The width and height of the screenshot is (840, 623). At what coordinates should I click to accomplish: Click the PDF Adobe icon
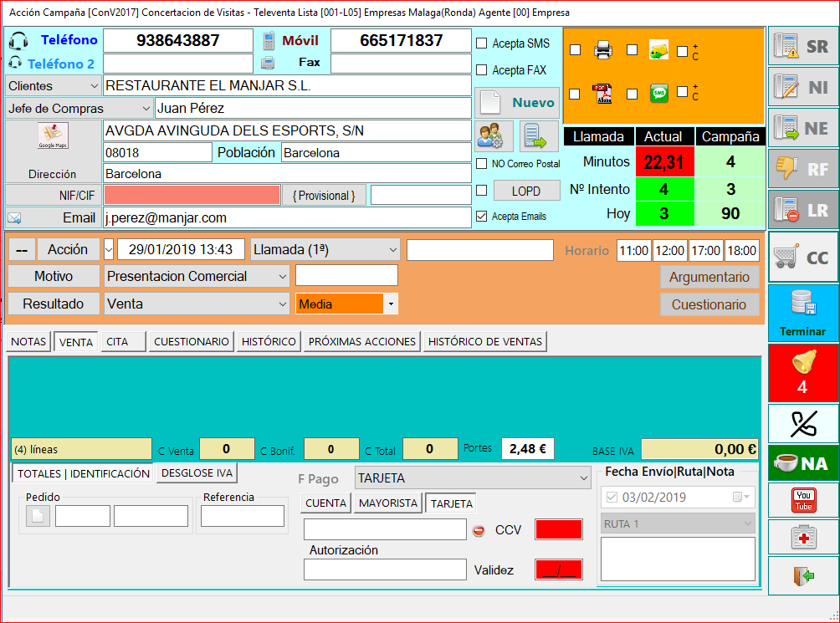coord(603,94)
